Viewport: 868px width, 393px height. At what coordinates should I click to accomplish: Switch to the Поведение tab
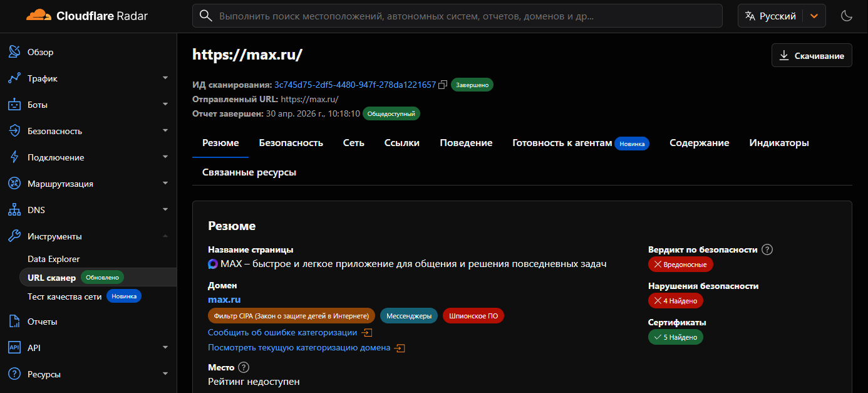pyautogui.click(x=466, y=143)
